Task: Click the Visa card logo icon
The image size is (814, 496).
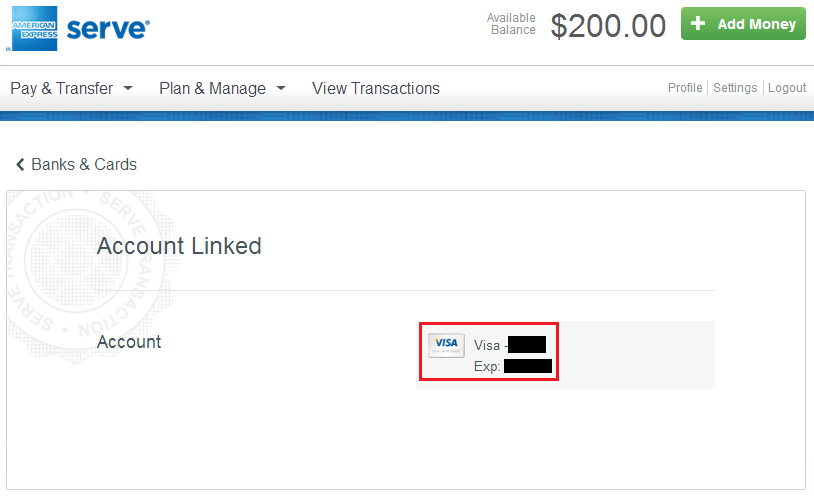Action: (446, 345)
